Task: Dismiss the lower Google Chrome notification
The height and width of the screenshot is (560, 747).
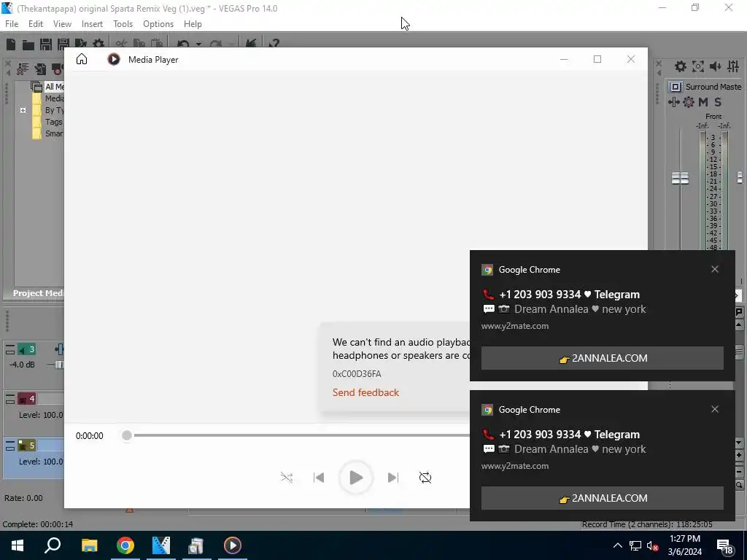Action: (x=715, y=409)
